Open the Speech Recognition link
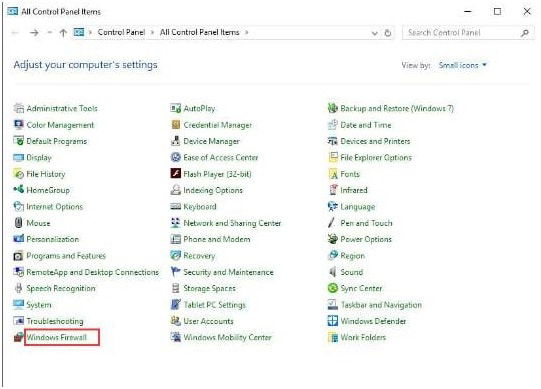Screen dimensions: 541x389 [x=61, y=288]
